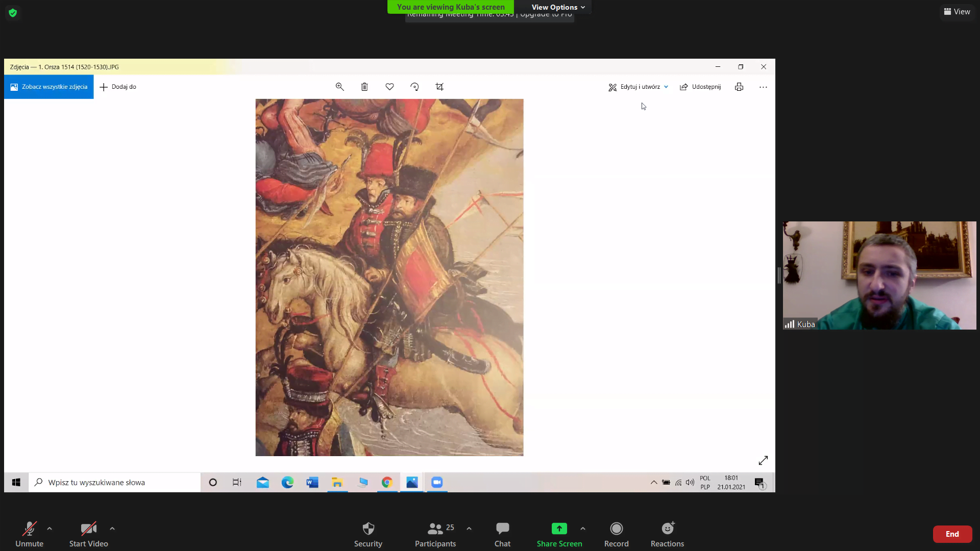Click the battery icon in the system tray
Image resolution: width=980 pixels, height=551 pixels.
(666, 482)
